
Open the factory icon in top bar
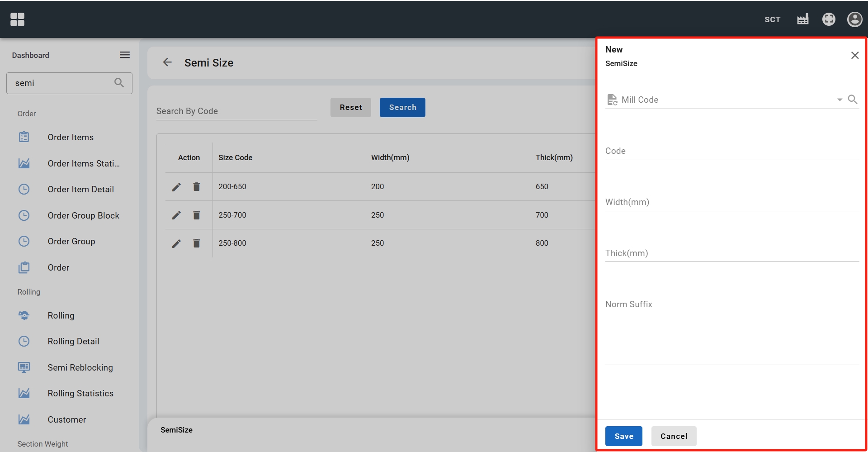(802, 19)
